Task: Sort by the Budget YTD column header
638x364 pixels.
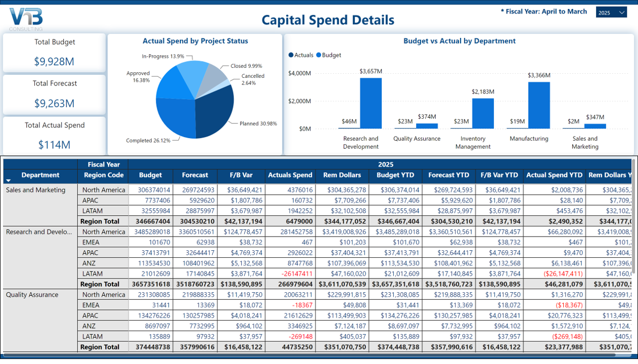Action: point(395,175)
